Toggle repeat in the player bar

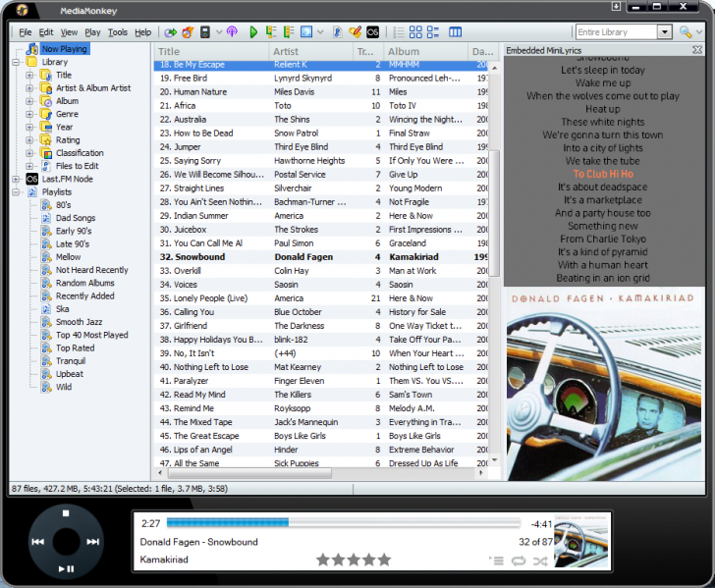pyautogui.click(x=518, y=561)
